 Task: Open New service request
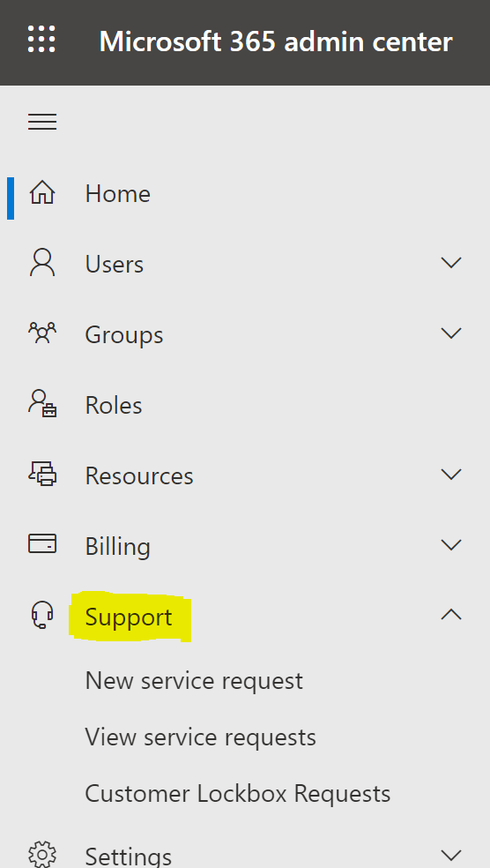(194, 681)
